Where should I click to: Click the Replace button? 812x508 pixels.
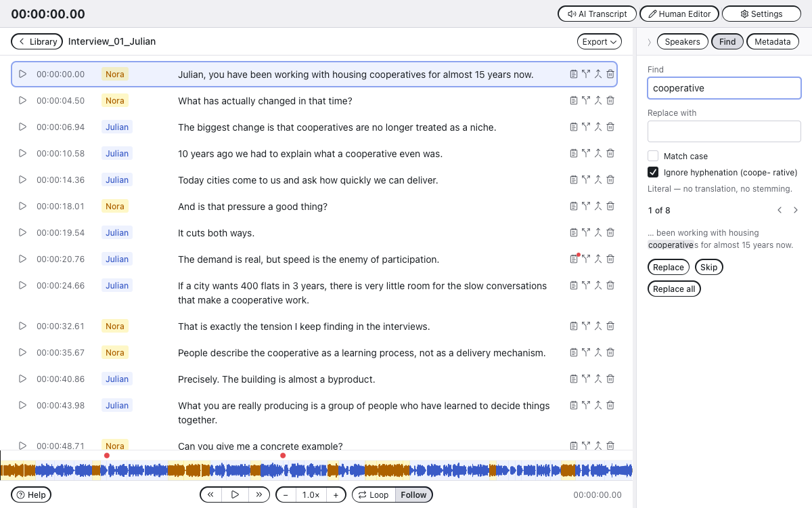coord(669,267)
